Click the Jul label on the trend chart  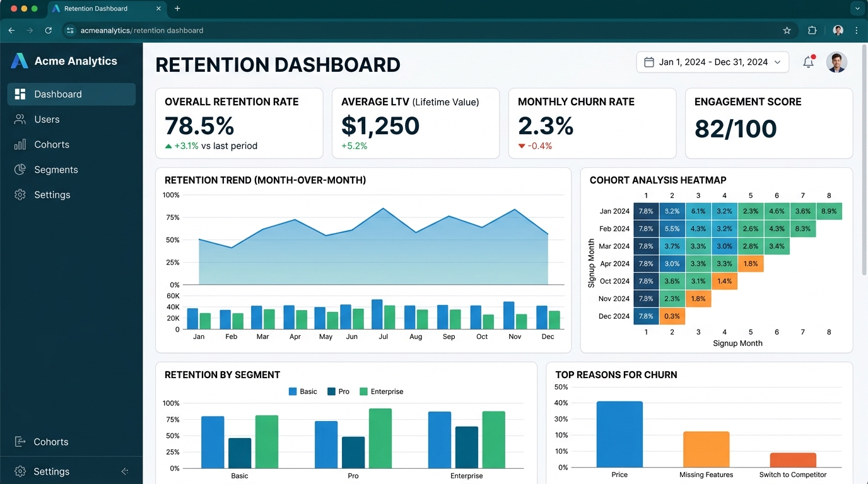[x=383, y=337]
